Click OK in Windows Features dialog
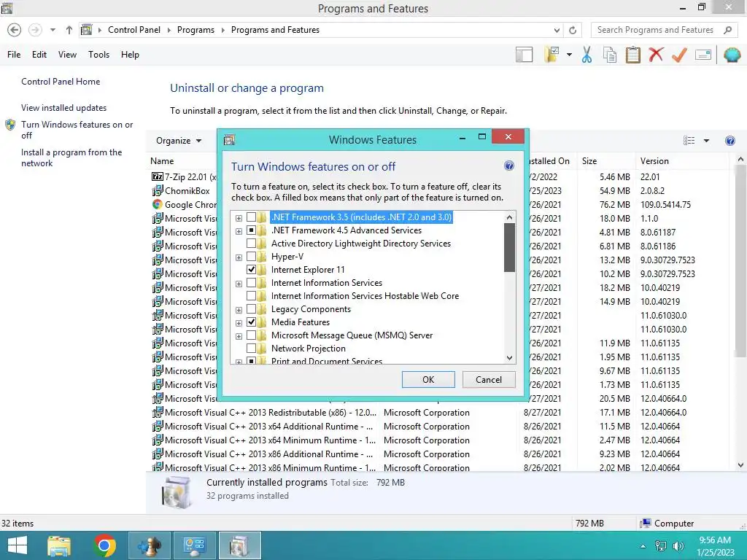The width and height of the screenshot is (747, 560). click(428, 379)
